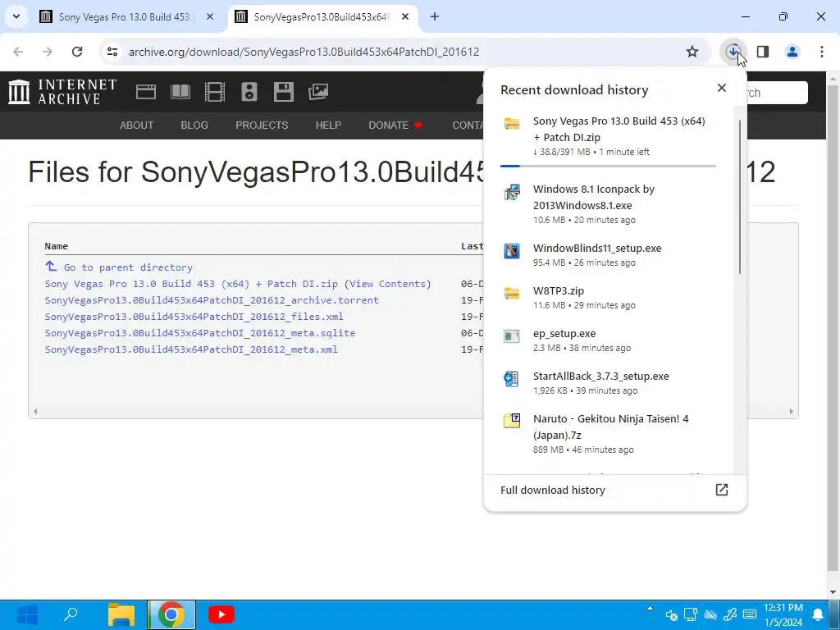Open the Video (film) icon
The width and height of the screenshot is (840, 630).
215,92
